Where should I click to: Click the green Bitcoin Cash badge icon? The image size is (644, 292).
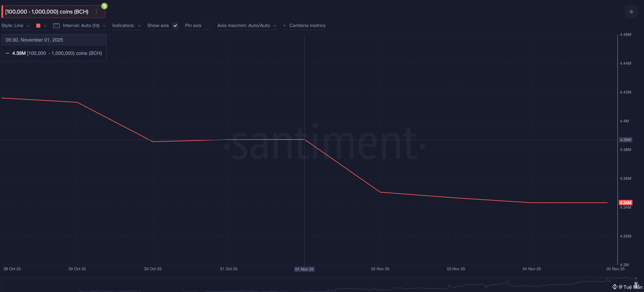coord(104,6)
